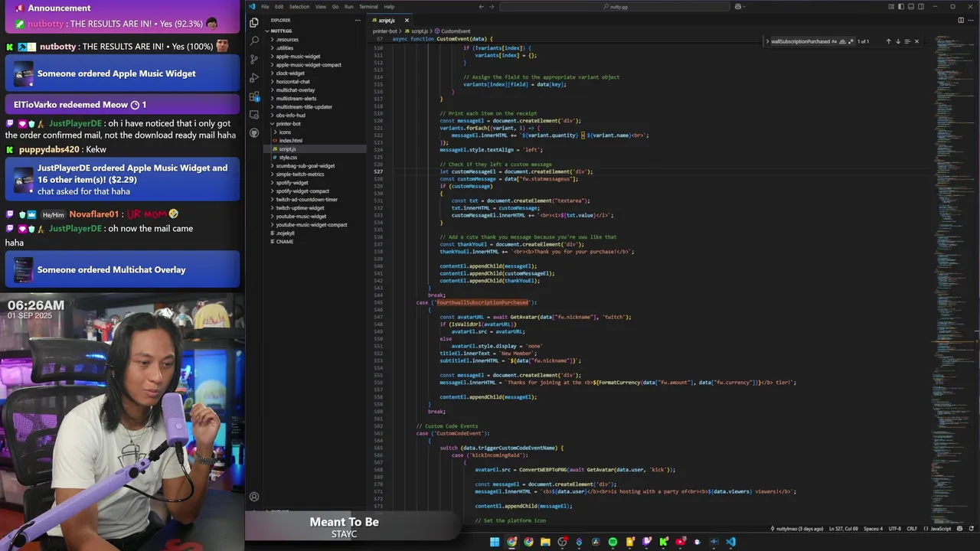980x551 pixels.
Task: Collapse the NUTTY.GG root folder
Action: pyautogui.click(x=281, y=31)
